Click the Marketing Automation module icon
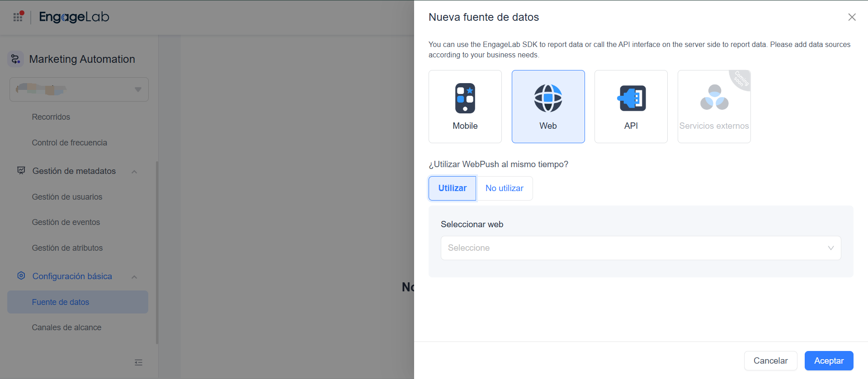Image resolution: width=868 pixels, height=379 pixels. (16, 59)
